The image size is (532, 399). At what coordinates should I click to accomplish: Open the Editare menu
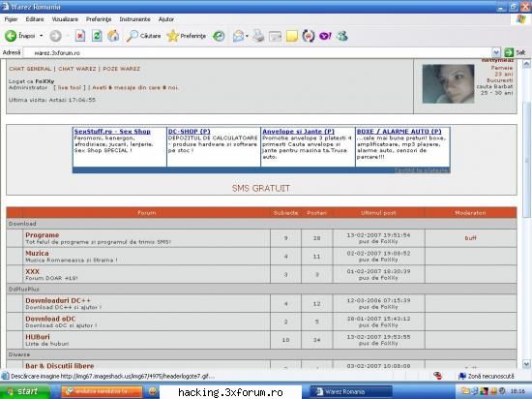pyautogui.click(x=35, y=19)
